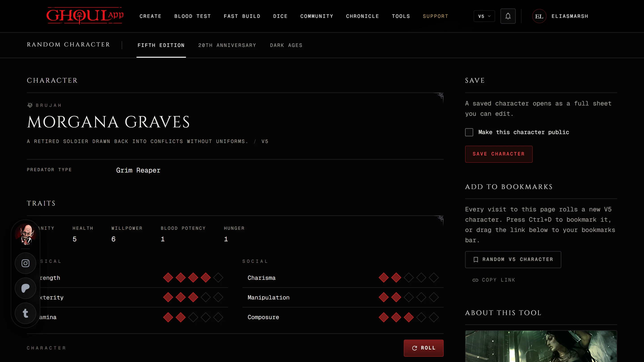Set Composure to fourth dot
644x362 pixels.
pos(421,317)
